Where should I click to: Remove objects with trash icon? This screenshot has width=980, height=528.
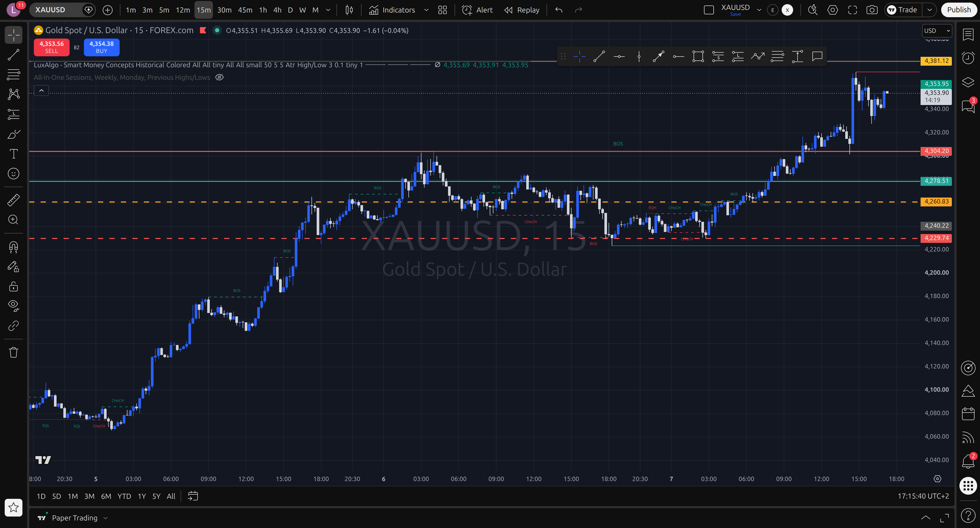tap(14, 352)
